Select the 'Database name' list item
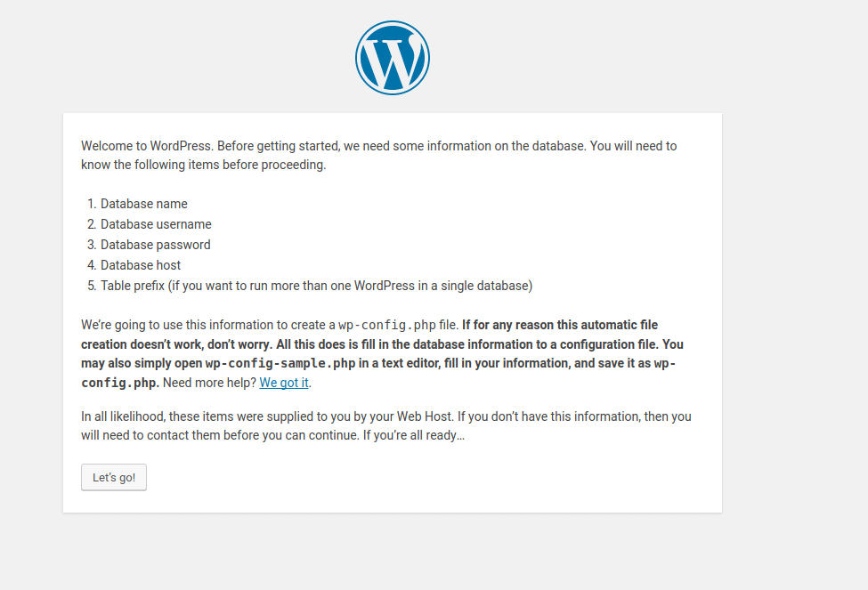The width and height of the screenshot is (868, 590). [143, 203]
